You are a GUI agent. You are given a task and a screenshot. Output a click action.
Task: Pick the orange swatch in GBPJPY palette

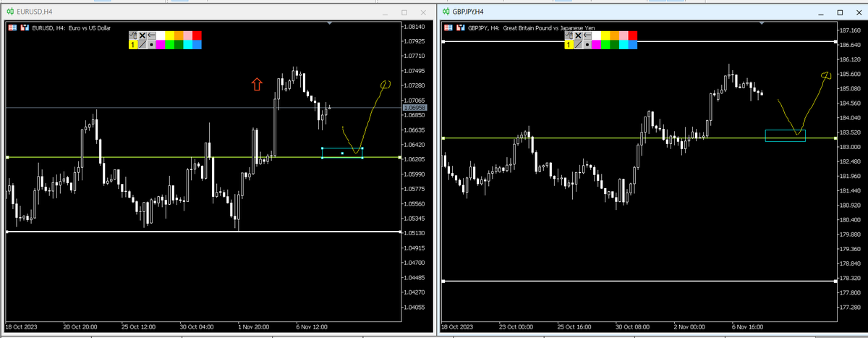pos(615,35)
